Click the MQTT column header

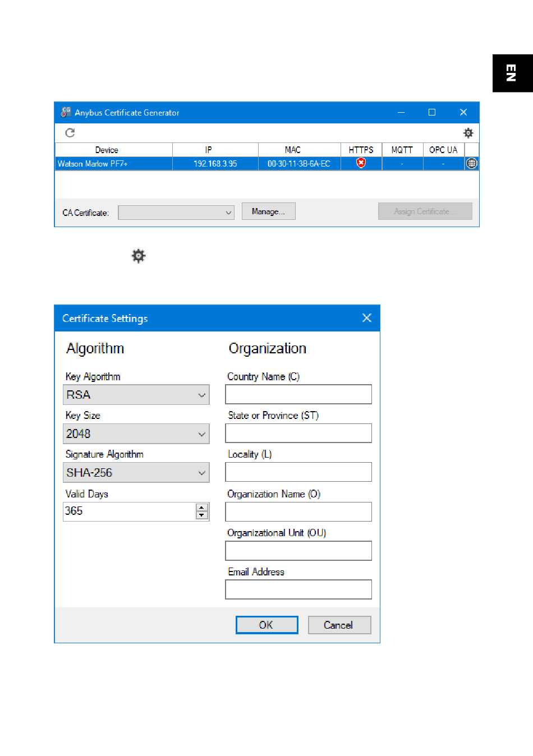click(x=402, y=150)
